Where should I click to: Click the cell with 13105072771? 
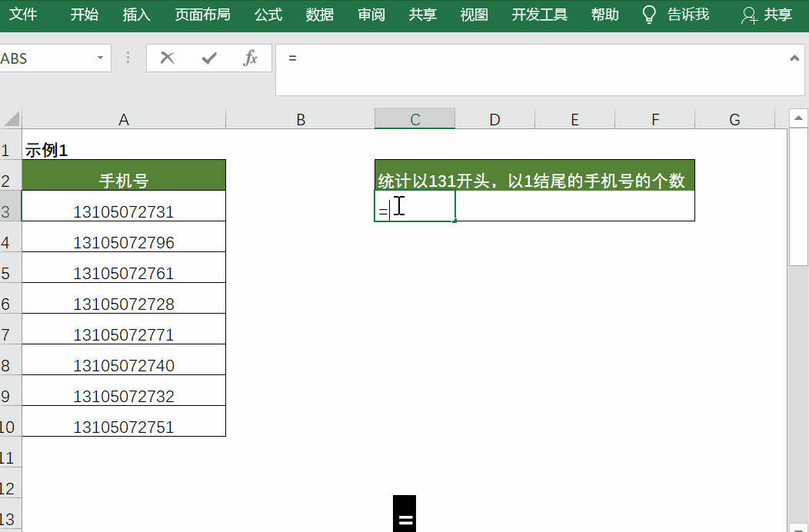click(x=124, y=329)
